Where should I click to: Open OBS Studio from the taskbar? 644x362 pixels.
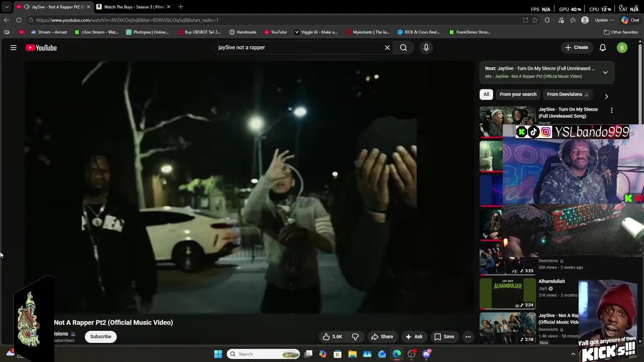click(x=412, y=354)
